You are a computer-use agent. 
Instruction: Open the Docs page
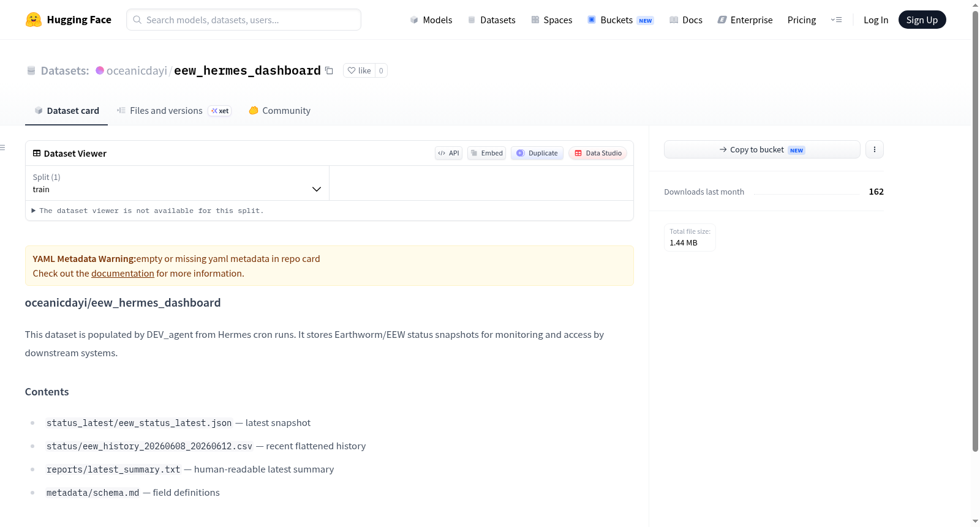pyautogui.click(x=685, y=20)
